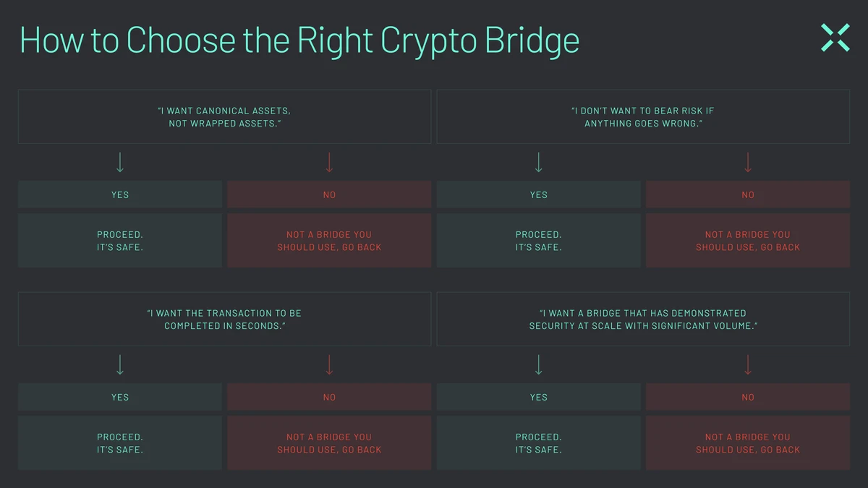Click the green arrow under the transaction seconds question
868x488 pixels.
[x=120, y=365]
